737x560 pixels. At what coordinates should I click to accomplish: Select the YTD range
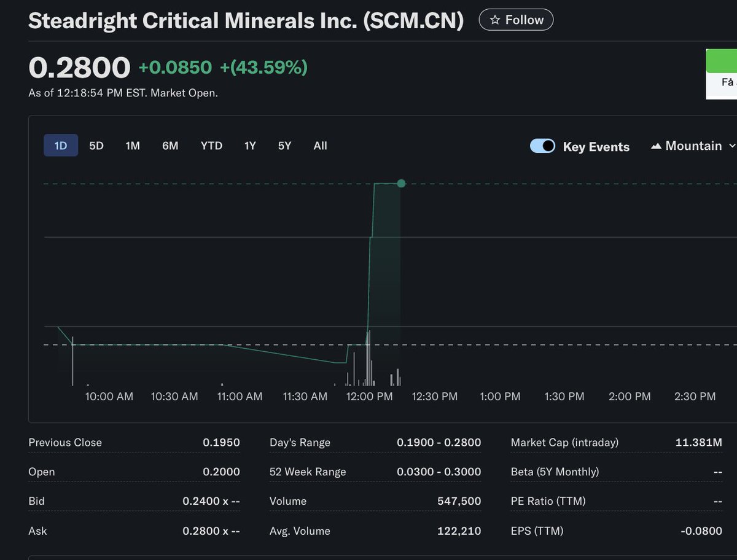pos(211,146)
